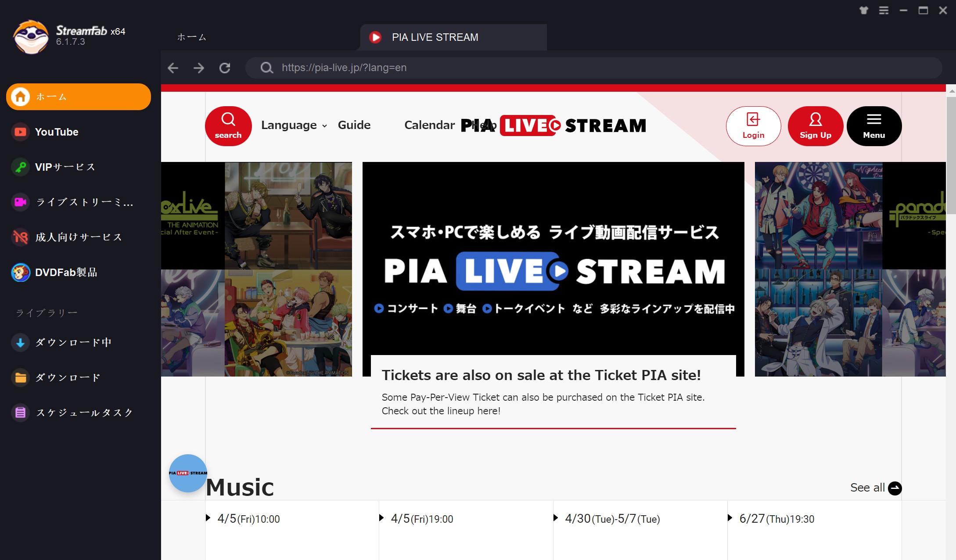Open 成人向けサービス sidebar entry
Viewport: 956px width, 560px height.
79,237
